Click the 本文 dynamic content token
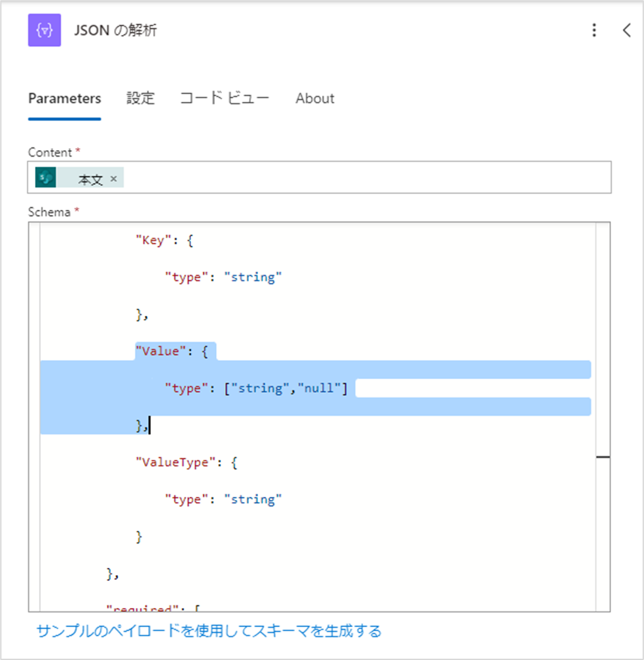This screenshot has height=660, width=644. [x=80, y=178]
